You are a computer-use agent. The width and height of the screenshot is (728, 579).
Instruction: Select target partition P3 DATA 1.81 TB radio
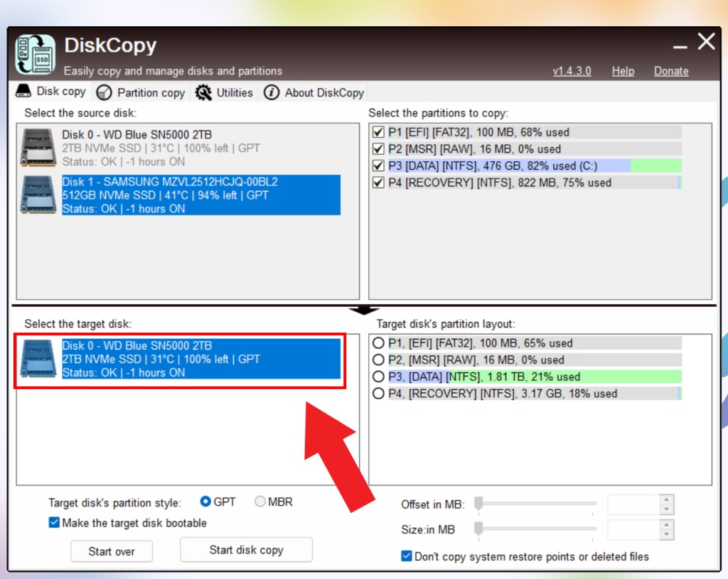click(378, 377)
